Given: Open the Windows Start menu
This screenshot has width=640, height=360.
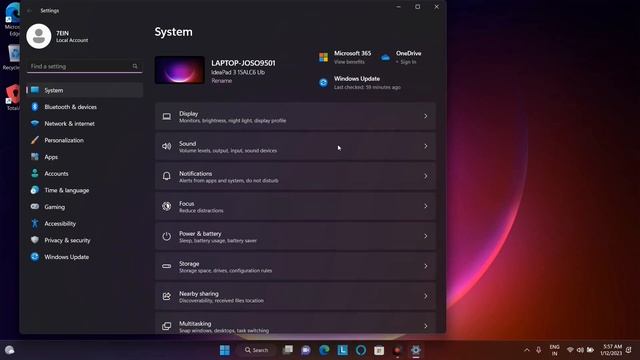Looking at the screenshot, I should tap(225, 350).
